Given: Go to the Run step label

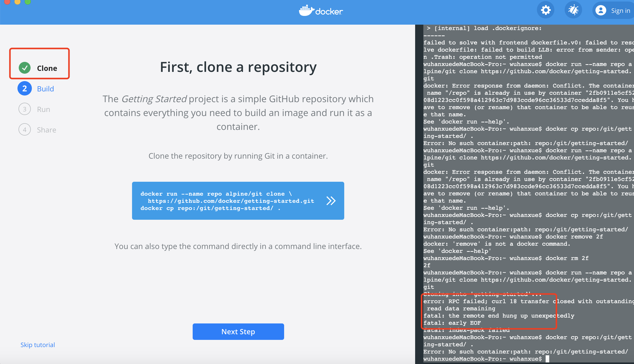Looking at the screenshot, I should pos(43,109).
